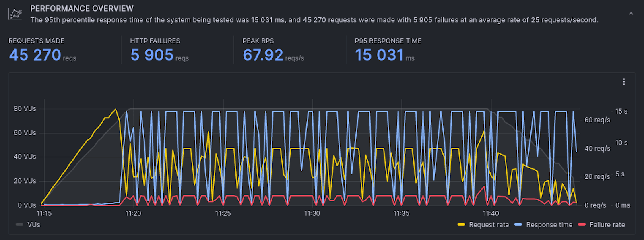Select the 11:30 time axis label

click(x=312, y=213)
